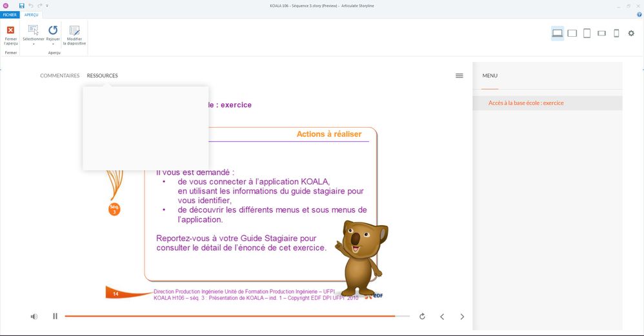This screenshot has height=336, width=644.
Task: Open the COMMENTAIRES player tab
Action: 59,75
